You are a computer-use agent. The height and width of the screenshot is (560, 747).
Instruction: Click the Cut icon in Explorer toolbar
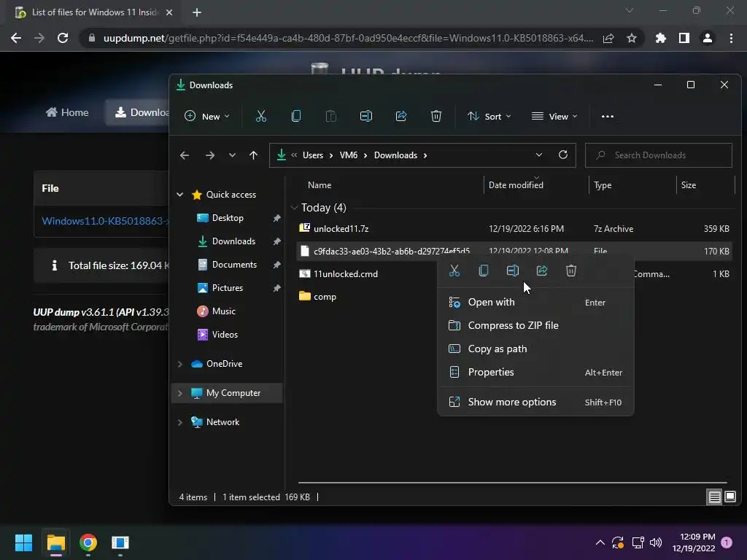[260, 116]
